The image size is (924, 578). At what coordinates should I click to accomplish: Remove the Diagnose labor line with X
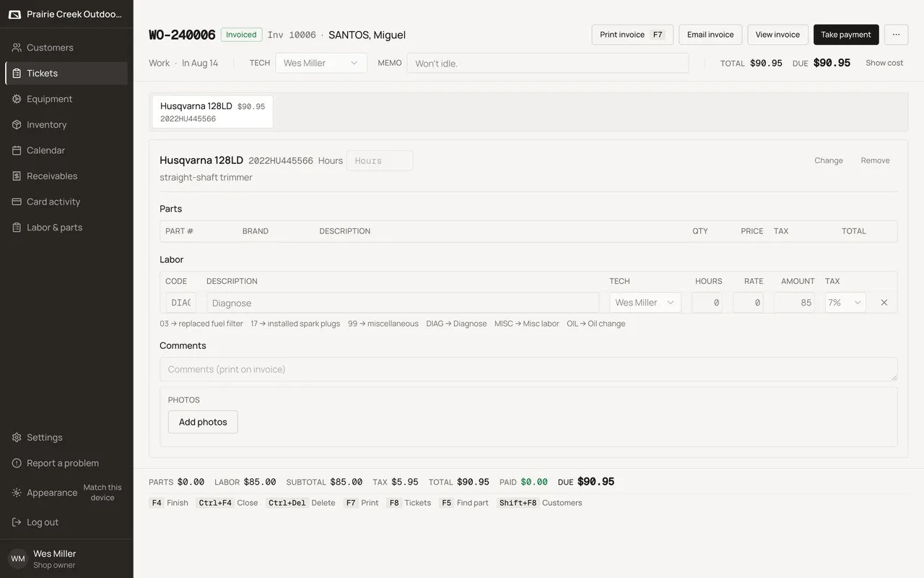point(884,303)
